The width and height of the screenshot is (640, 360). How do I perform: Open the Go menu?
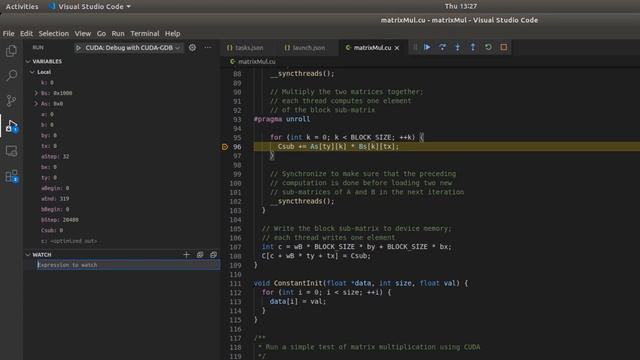(x=101, y=33)
